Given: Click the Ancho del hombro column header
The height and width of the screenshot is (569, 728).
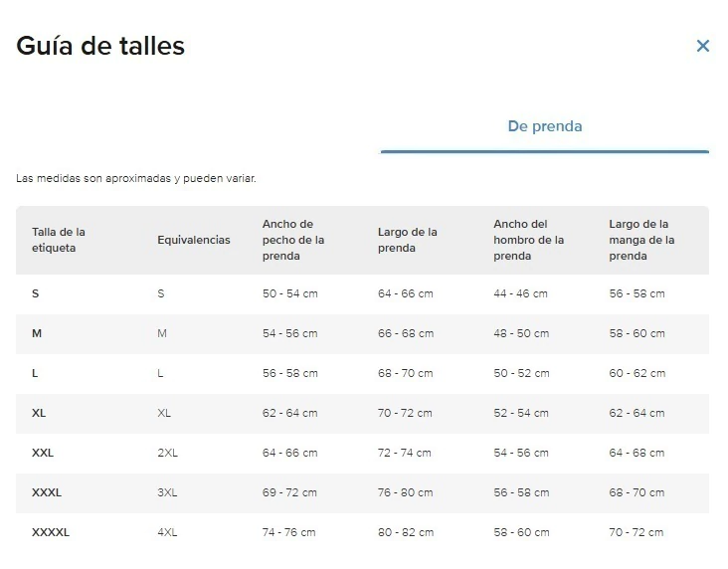Looking at the screenshot, I should [x=528, y=240].
